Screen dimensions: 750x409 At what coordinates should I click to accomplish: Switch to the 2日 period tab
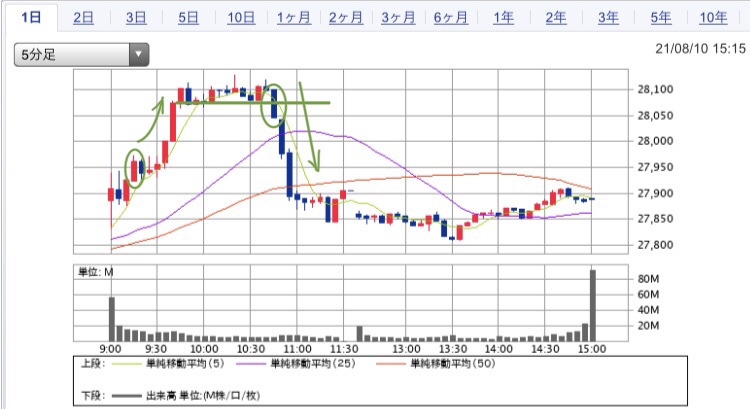coord(83,18)
